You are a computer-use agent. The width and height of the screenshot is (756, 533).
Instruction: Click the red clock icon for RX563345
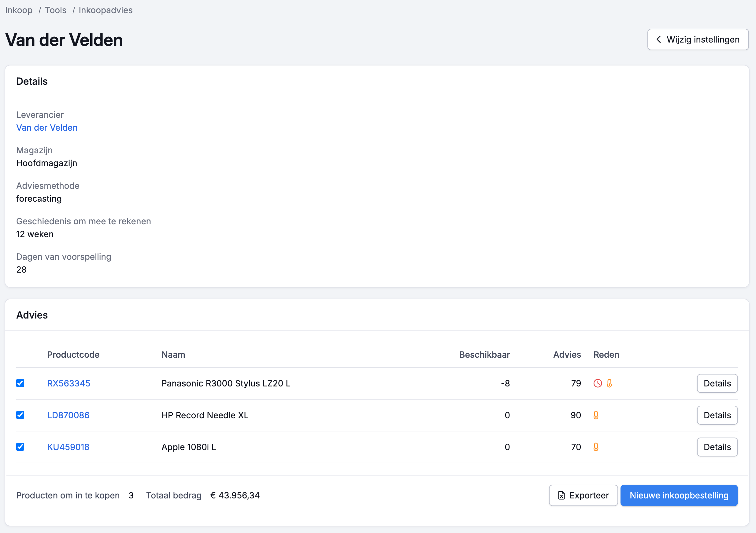pos(598,383)
